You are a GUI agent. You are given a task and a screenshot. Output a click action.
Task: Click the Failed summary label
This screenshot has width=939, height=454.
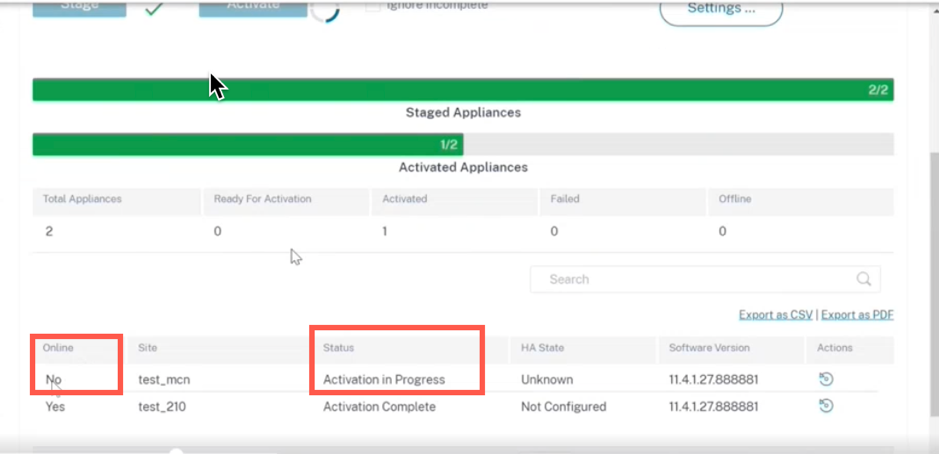[565, 199]
